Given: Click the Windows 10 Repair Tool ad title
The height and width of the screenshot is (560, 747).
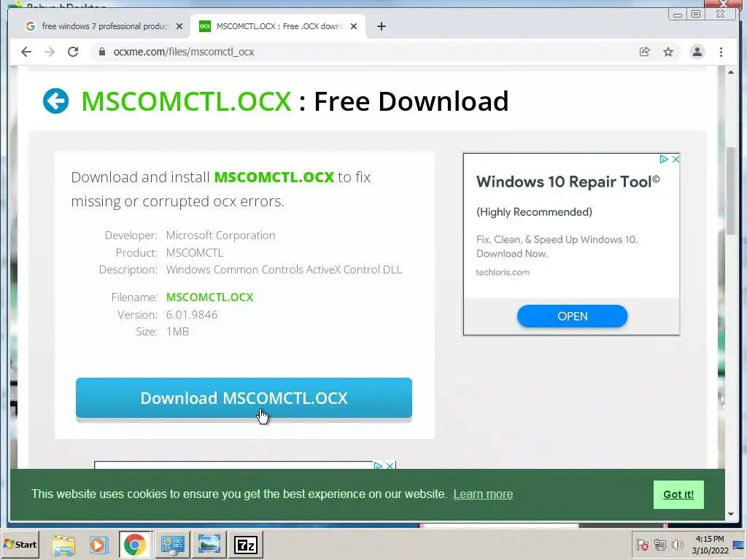Looking at the screenshot, I should point(568,182).
